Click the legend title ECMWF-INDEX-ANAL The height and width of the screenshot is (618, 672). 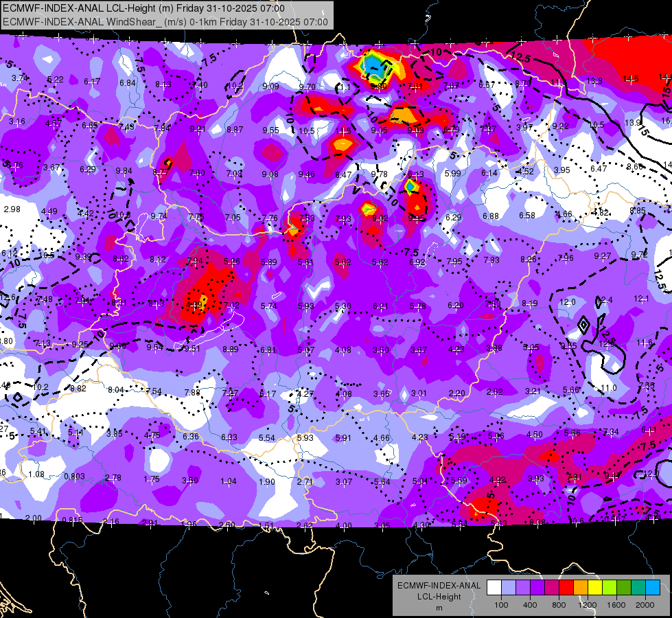pyautogui.click(x=439, y=586)
